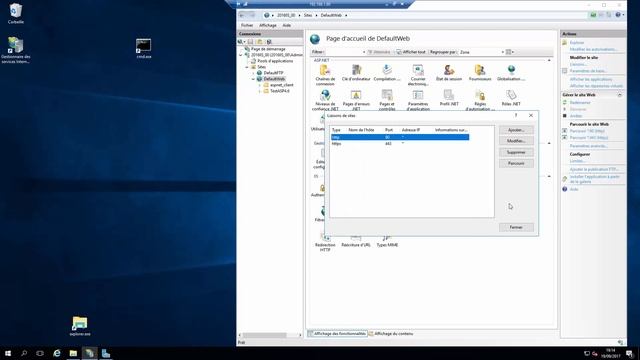Open the Réécriture d'URL icon
The height and width of the screenshot is (360, 640).
(x=356, y=242)
